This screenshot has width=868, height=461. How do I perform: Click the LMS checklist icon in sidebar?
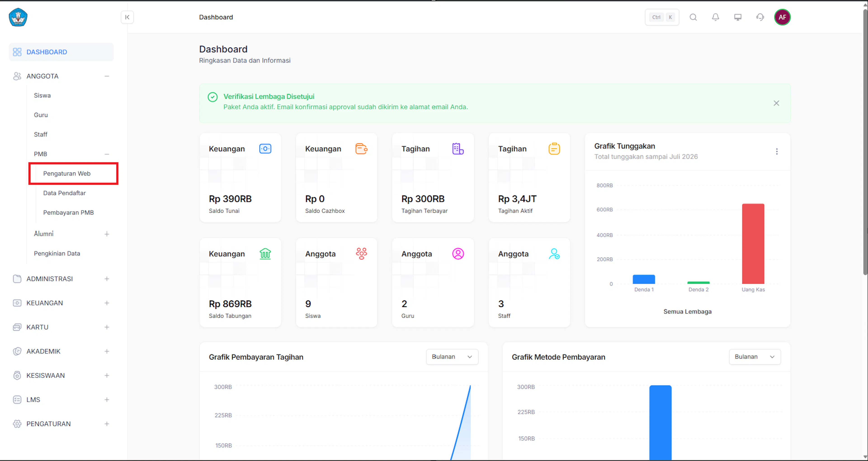click(17, 400)
